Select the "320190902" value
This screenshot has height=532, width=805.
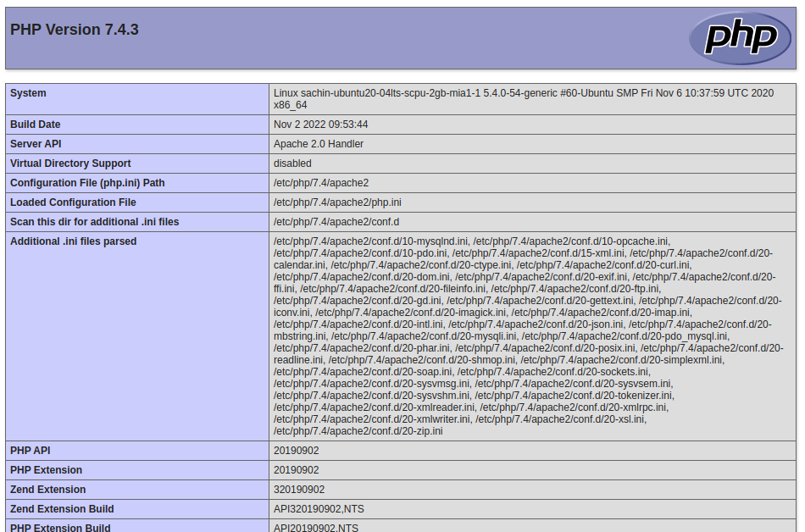(299, 490)
